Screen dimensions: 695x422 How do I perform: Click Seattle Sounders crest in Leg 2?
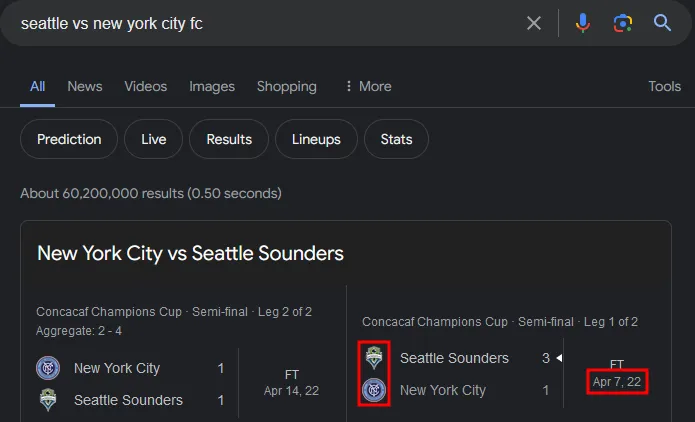(x=48, y=400)
